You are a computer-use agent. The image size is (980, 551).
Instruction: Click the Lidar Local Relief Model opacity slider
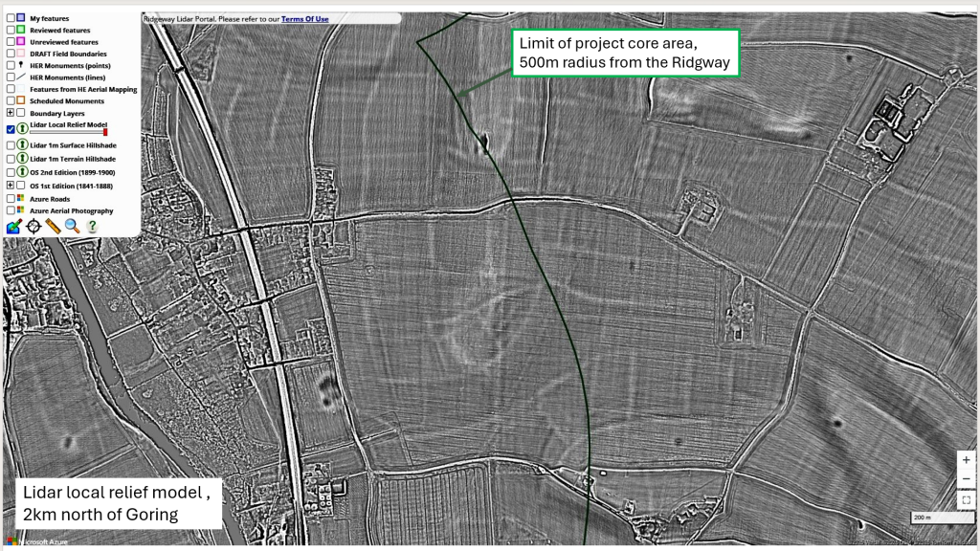click(x=68, y=132)
